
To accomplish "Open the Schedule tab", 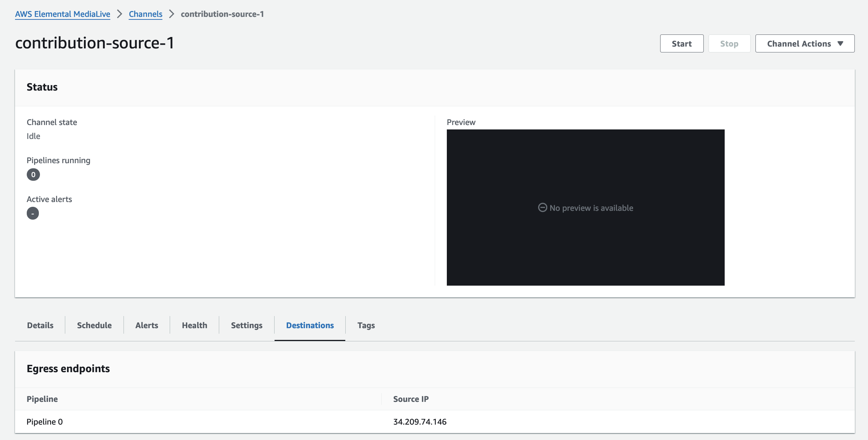I will point(94,325).
